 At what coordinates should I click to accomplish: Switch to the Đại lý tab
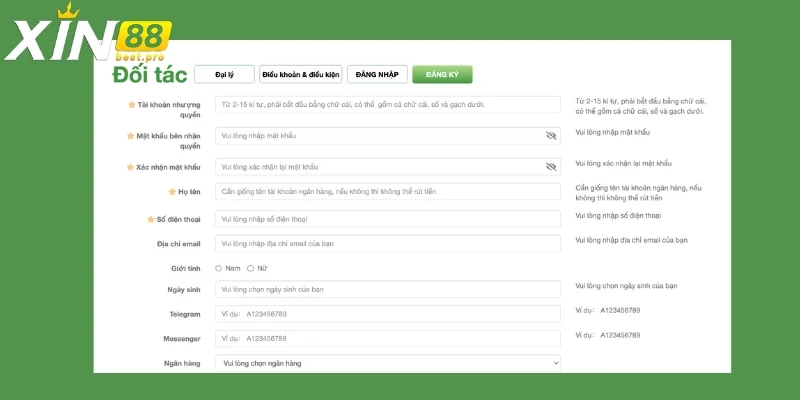click(x=224, y=75)
